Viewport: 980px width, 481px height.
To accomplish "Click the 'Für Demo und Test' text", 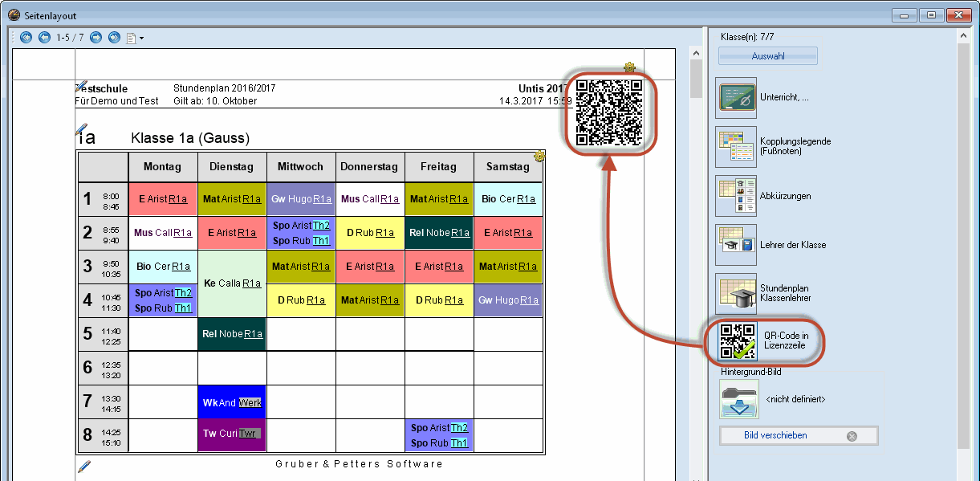I will point(116,101).
